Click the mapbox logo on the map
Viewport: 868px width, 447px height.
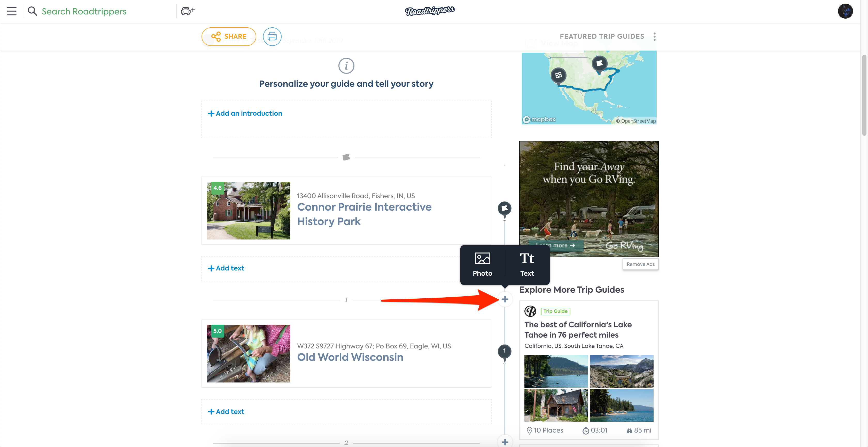539,119
